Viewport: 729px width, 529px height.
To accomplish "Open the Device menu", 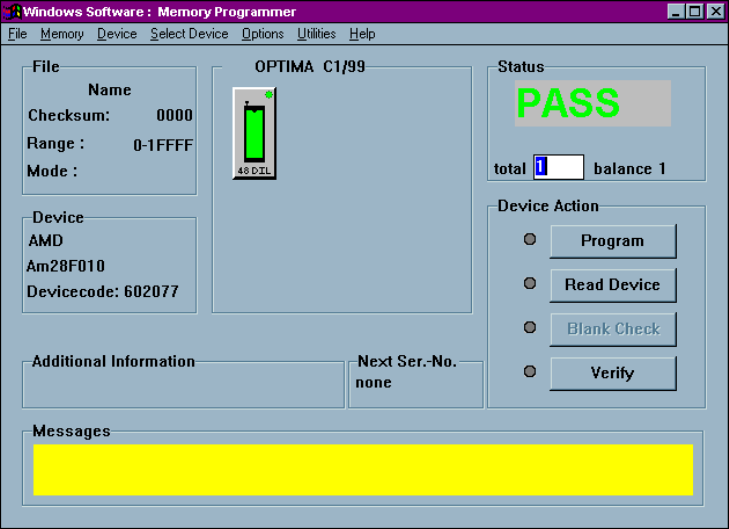I will point(117,34).
